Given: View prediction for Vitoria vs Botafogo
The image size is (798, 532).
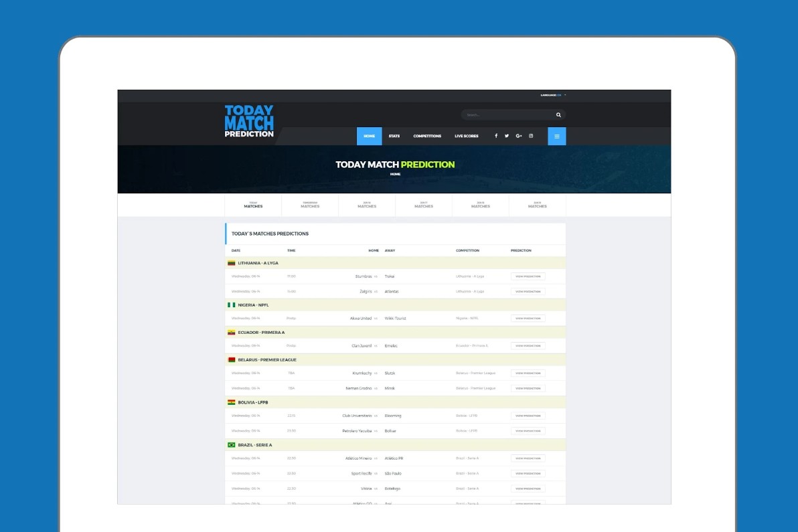Looking at the screenshot, I should 528,489.
